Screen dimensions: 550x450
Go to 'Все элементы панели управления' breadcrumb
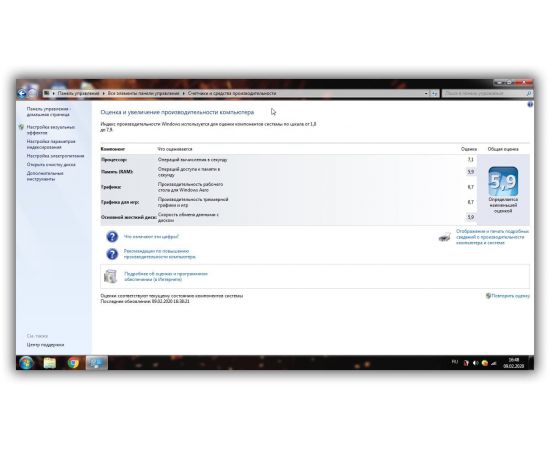tap(143, 93)
